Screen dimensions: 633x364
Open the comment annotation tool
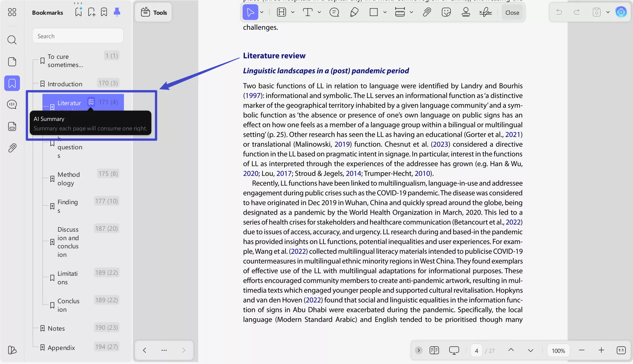click(334, 12)
